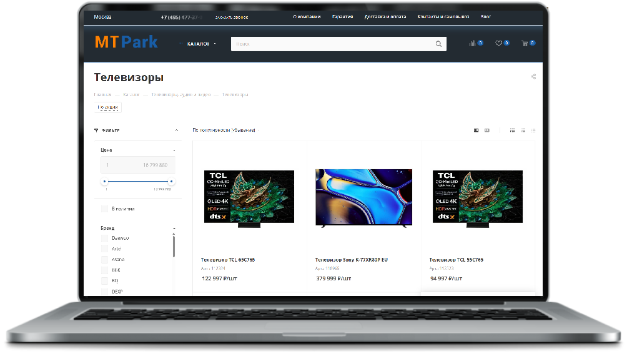This screenshot has height=364, width=627.
Task: Select the grid tile view icon
Action: pos(512,130)
